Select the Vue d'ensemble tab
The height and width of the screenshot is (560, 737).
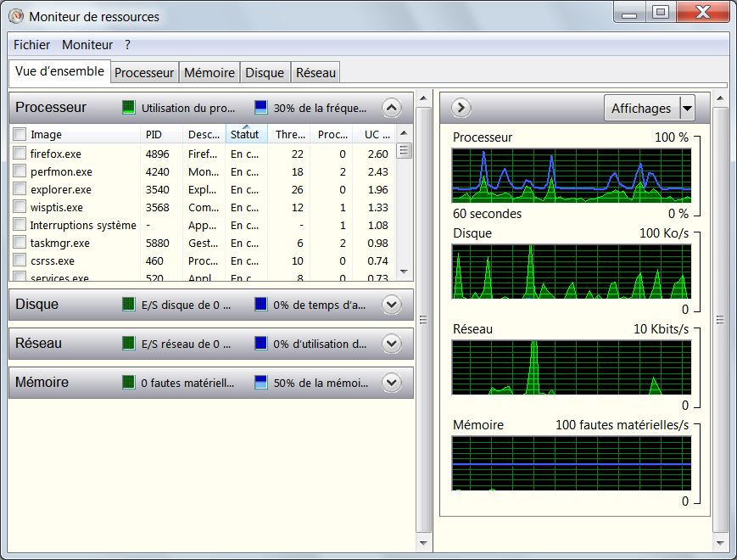pyautogui.click(x=59, y=71)
